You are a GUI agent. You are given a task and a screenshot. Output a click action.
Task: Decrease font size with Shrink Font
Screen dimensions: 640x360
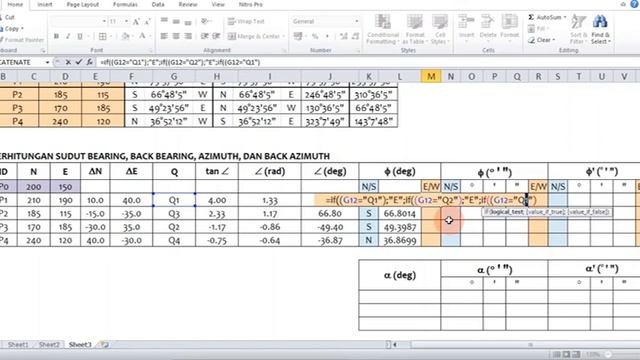coord(147,21)
